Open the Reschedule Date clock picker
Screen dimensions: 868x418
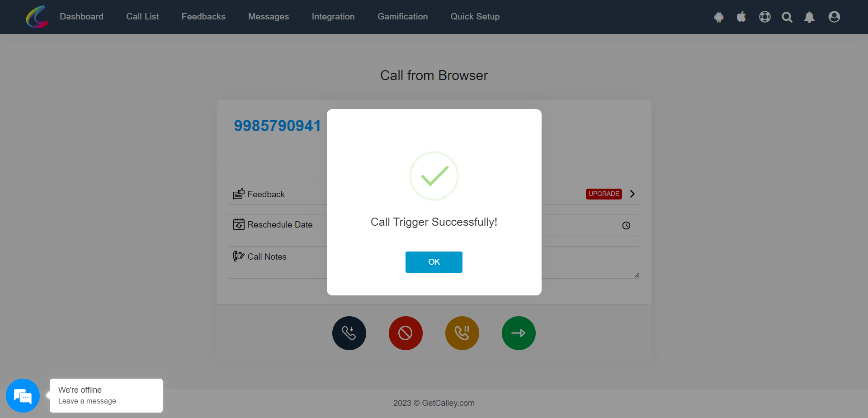pyautogui.click(x=626, y=225)
